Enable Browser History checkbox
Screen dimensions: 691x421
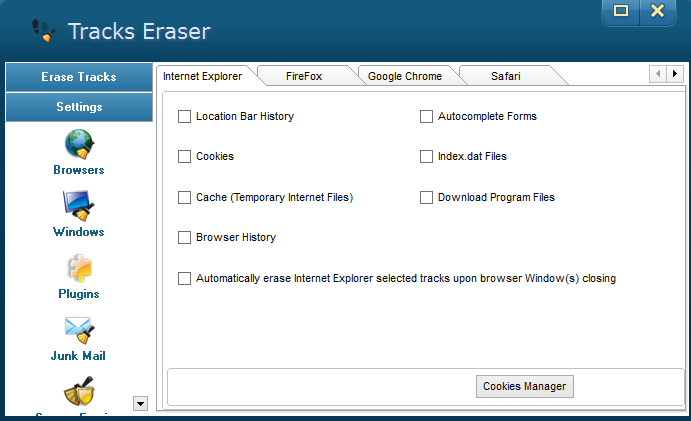click(184, 238)
